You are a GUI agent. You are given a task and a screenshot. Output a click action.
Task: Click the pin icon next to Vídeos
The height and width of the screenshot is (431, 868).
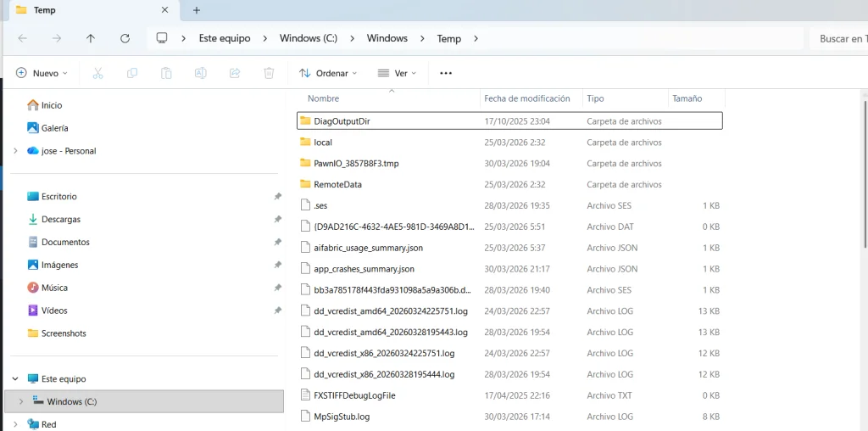pyautogui.click(x=278, y=311)
